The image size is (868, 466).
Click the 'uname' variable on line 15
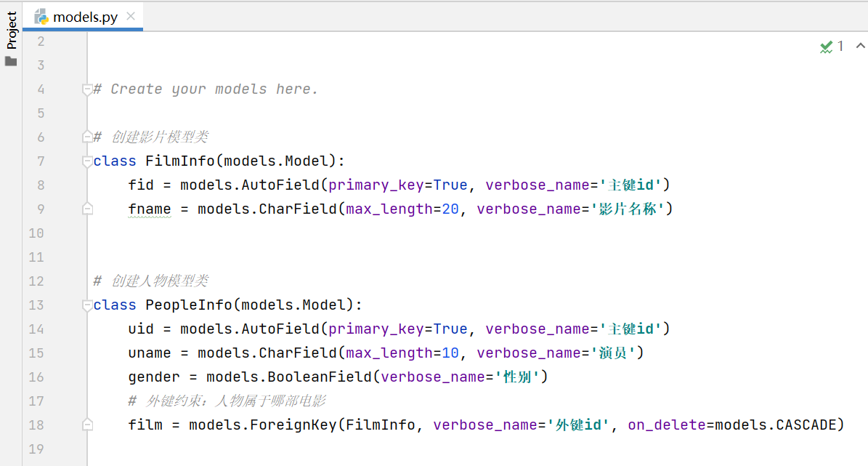click(150, 353)
